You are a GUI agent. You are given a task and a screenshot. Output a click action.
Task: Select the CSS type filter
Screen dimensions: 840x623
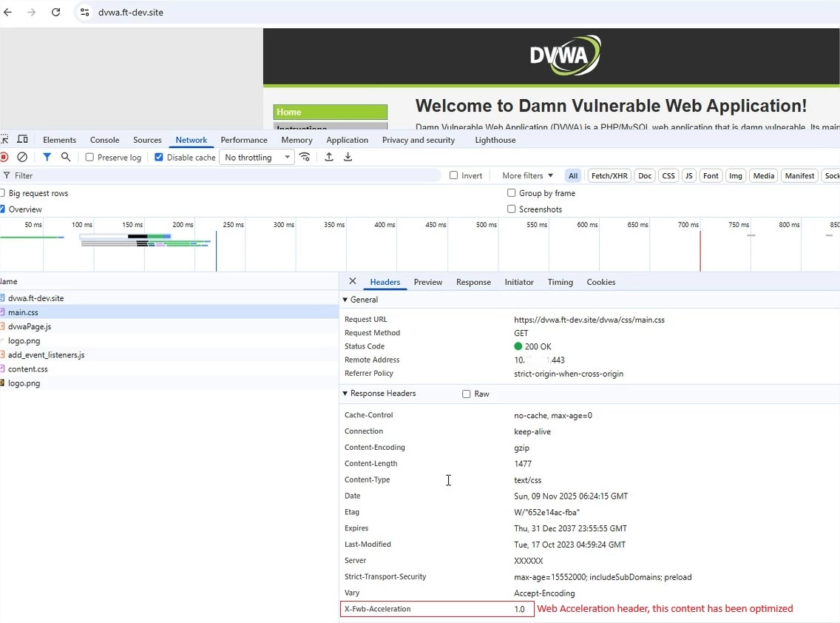668,176
